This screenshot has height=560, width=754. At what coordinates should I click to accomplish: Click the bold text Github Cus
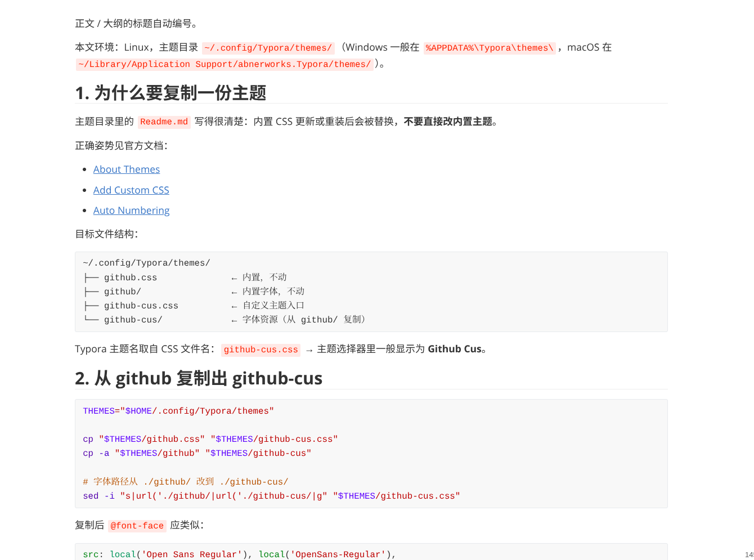(455, 349)
